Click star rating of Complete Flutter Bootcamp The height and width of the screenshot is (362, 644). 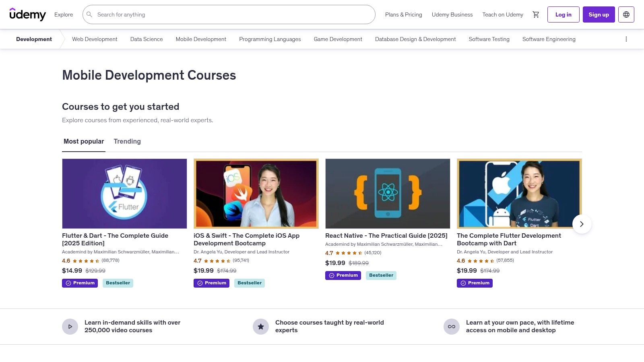(x=481, y=261)
